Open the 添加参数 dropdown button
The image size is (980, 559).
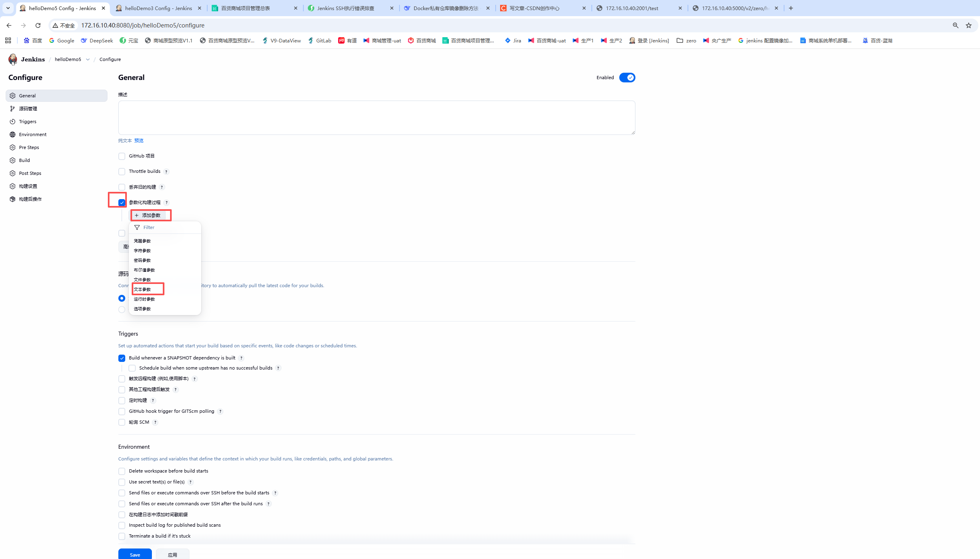coord(148,215)
